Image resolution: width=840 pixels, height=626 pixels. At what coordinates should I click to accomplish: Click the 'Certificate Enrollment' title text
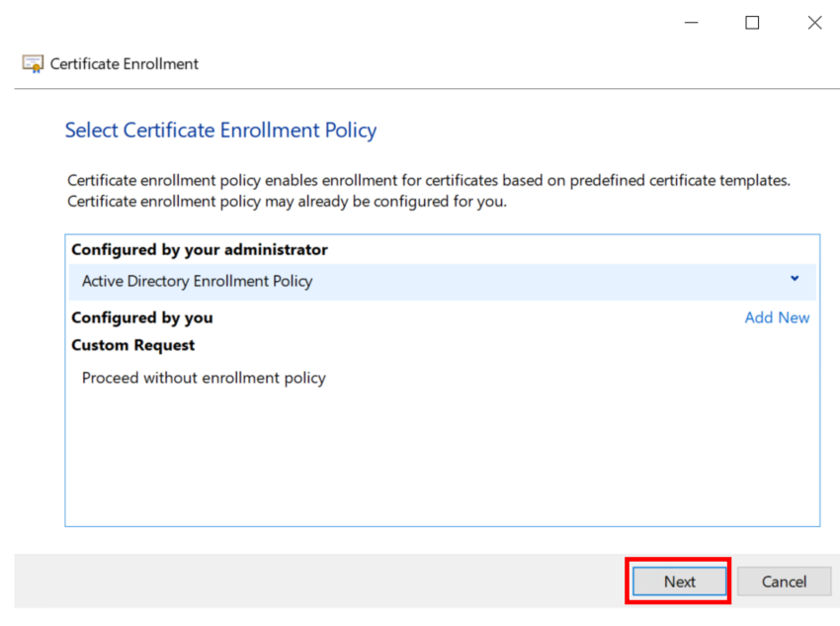point(125,64)
